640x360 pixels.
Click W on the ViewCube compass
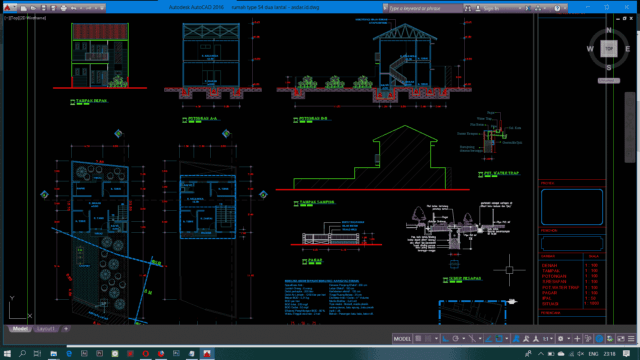click(x=590, y=49)
